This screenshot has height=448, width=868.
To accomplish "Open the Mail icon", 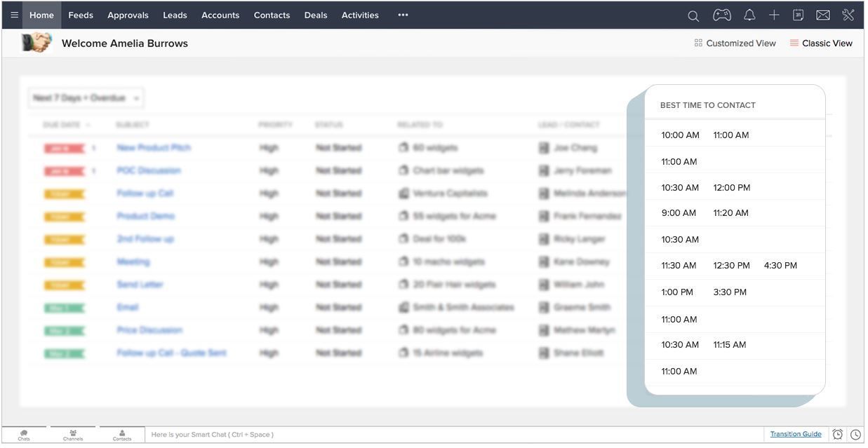I will tap(822, 15).
